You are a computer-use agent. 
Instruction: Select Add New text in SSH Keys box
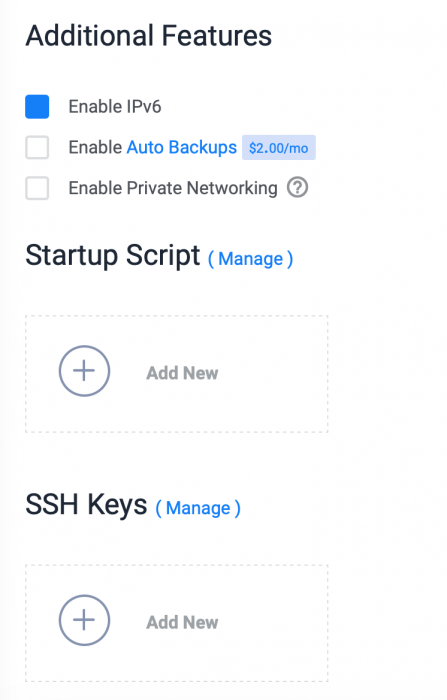(x=182, y=622)
